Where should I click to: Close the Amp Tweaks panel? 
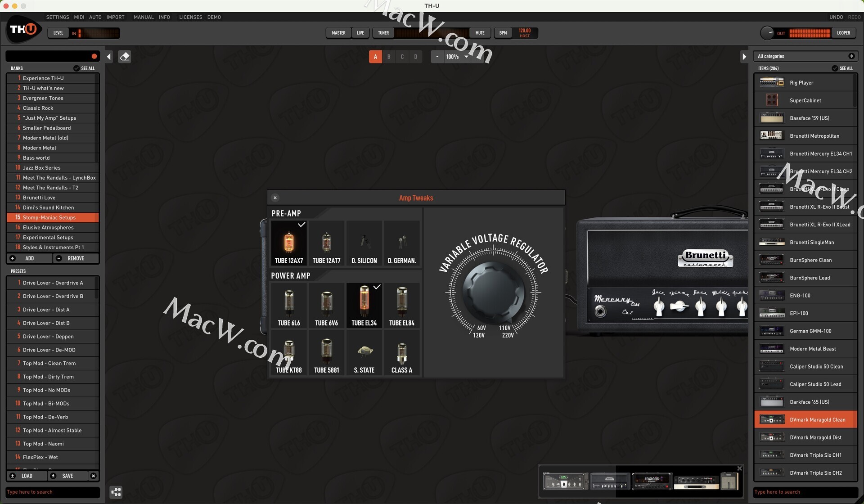pos(275,198)
